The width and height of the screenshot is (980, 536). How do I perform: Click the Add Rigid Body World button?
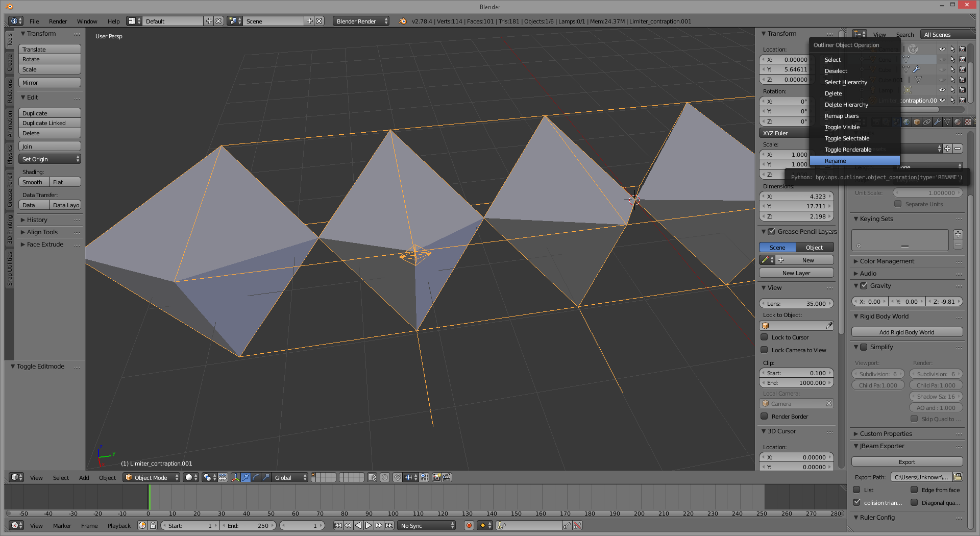(x=906, y=332)
